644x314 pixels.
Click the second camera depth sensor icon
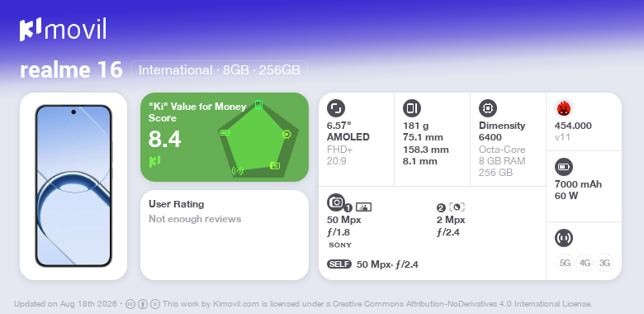[457, 207]
